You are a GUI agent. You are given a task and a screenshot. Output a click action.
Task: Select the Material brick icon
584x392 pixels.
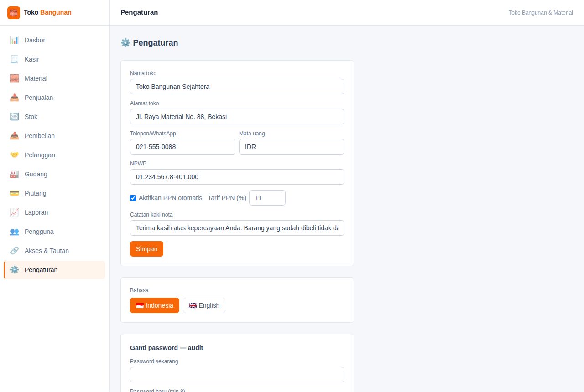pyautogui.click(x=15, y=78)
